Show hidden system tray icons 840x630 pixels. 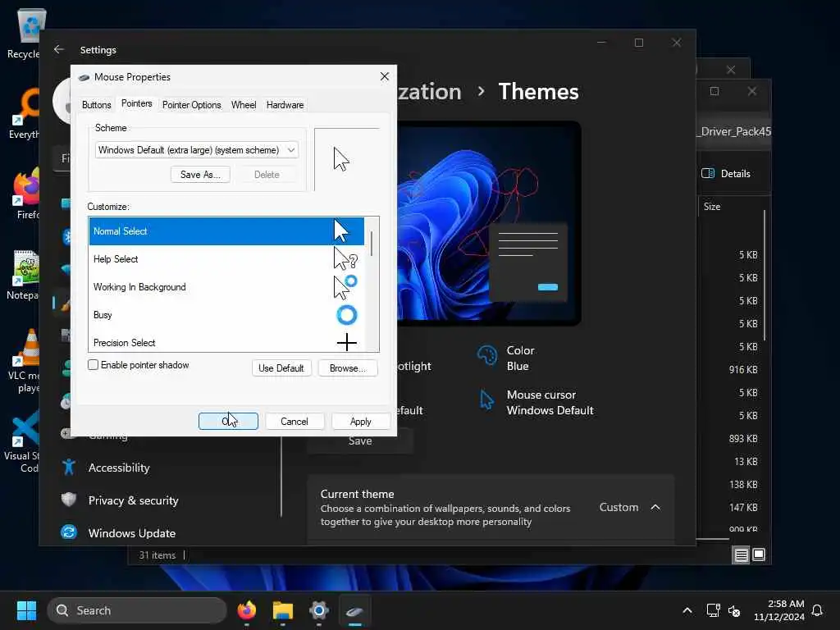pos(687,610)
